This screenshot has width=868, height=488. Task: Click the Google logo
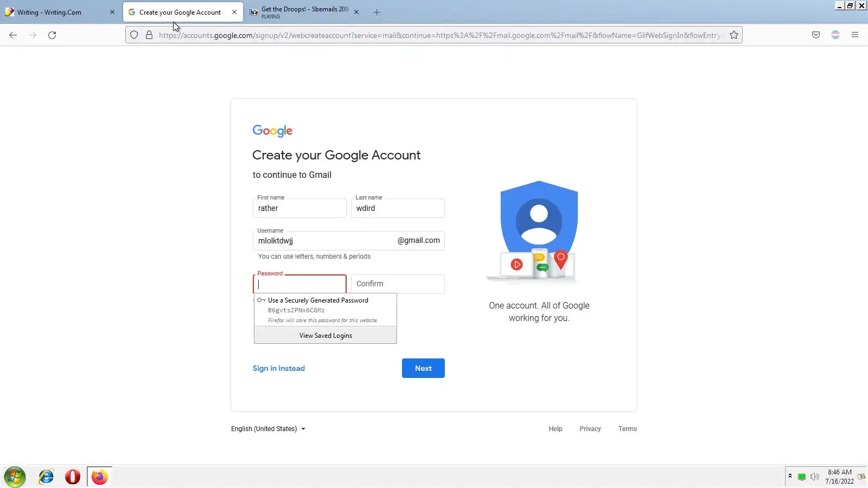[272, 131]
